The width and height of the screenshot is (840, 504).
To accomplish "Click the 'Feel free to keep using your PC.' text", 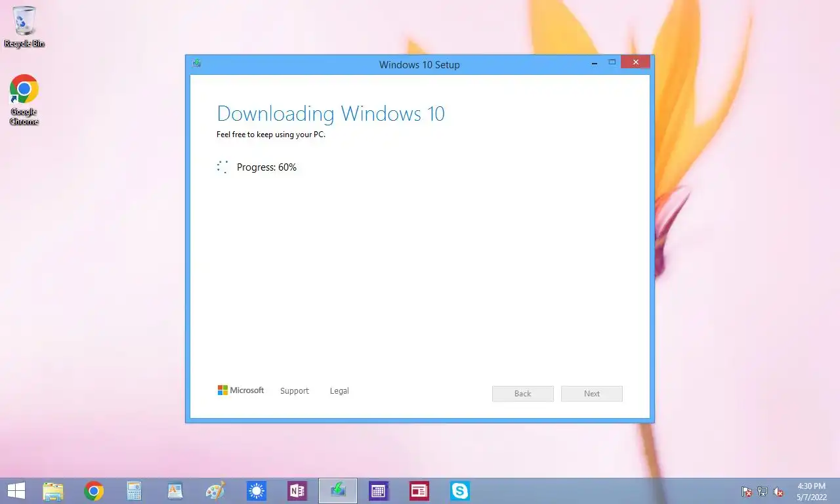I will click(271, 135).
